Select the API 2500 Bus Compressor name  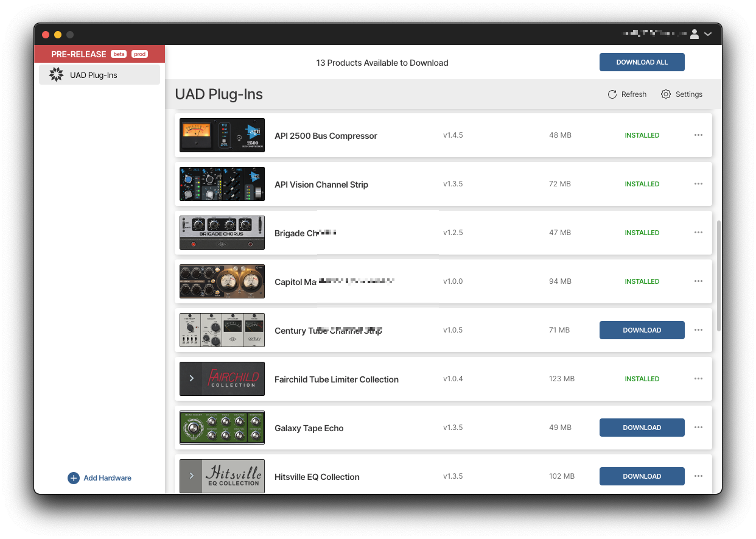pyautogui.click(x=326, y=136)
